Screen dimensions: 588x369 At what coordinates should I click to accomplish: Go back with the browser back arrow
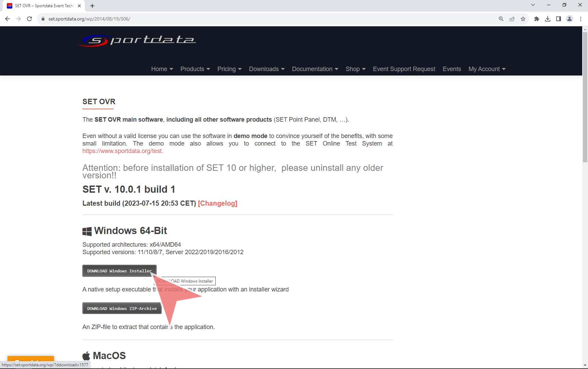point(8,19)
